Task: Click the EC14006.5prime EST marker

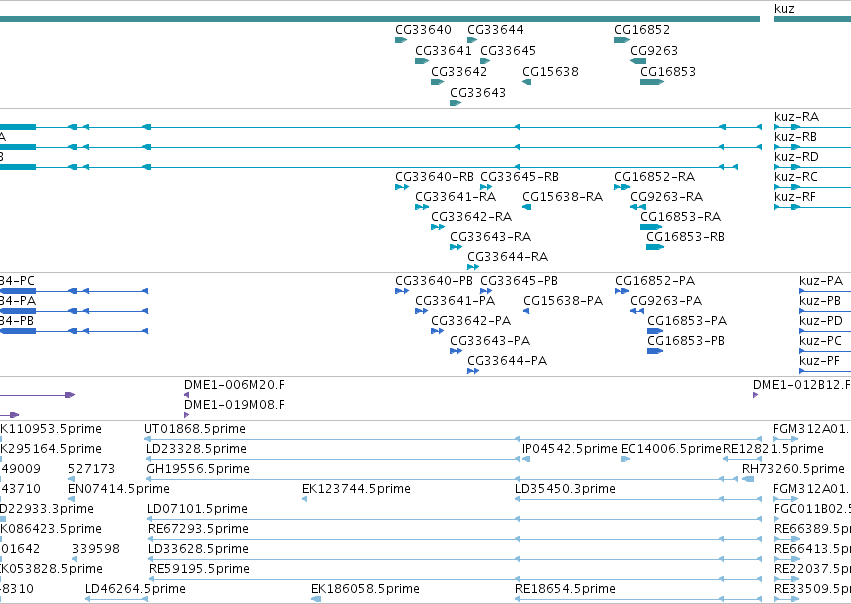Action: pyautogui.click(x=626, y=459)
